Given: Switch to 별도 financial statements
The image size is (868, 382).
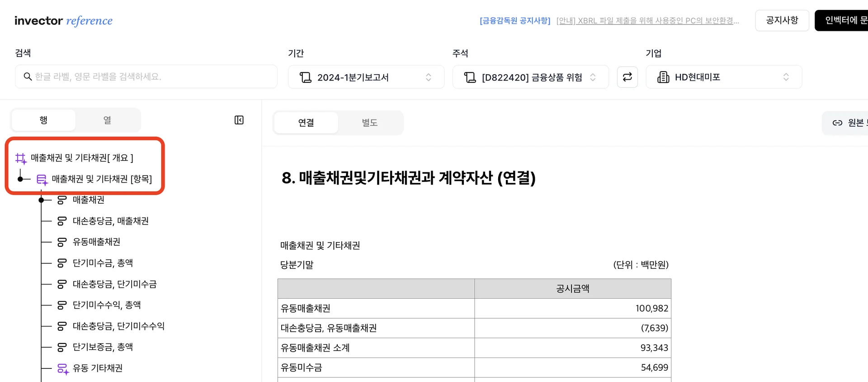Looking at the screenshot, I should pos(369,123).
